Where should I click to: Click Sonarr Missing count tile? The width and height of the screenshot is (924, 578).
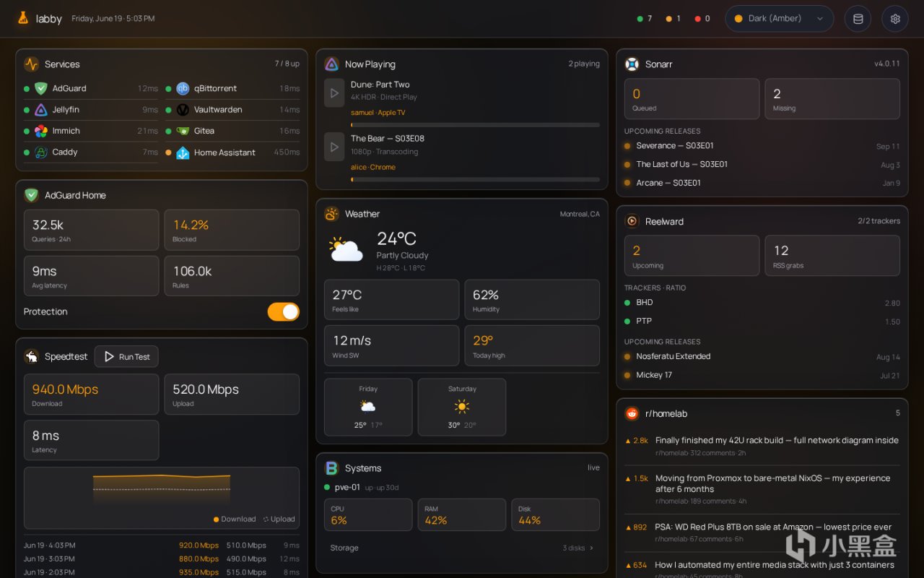tap(832, 99)
